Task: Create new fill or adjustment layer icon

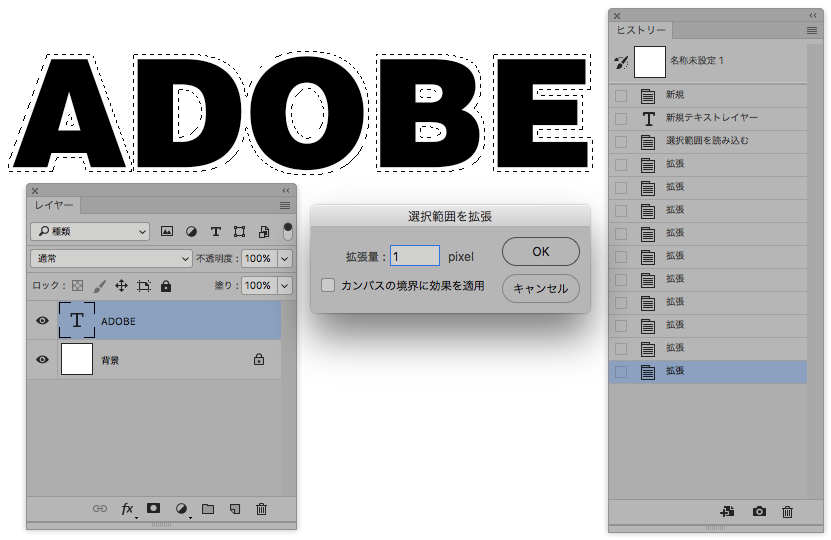Action: [x=181, y=509]
